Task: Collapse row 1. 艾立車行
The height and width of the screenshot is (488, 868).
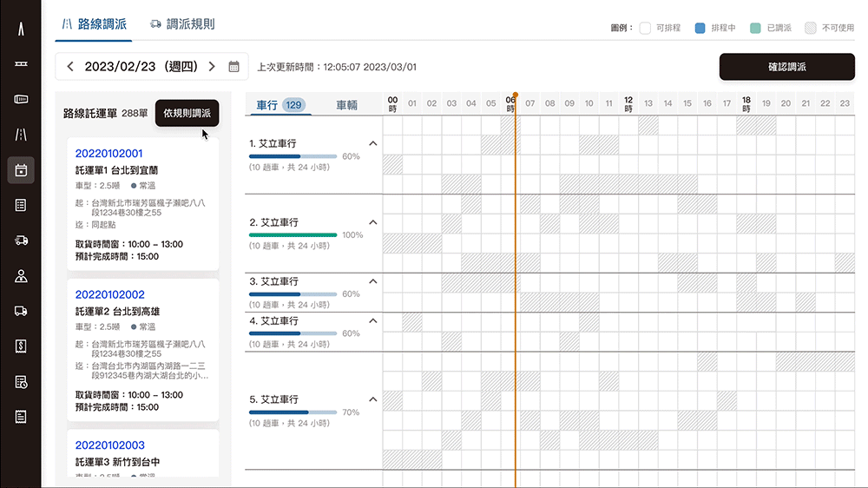Action: coord(373,143)
